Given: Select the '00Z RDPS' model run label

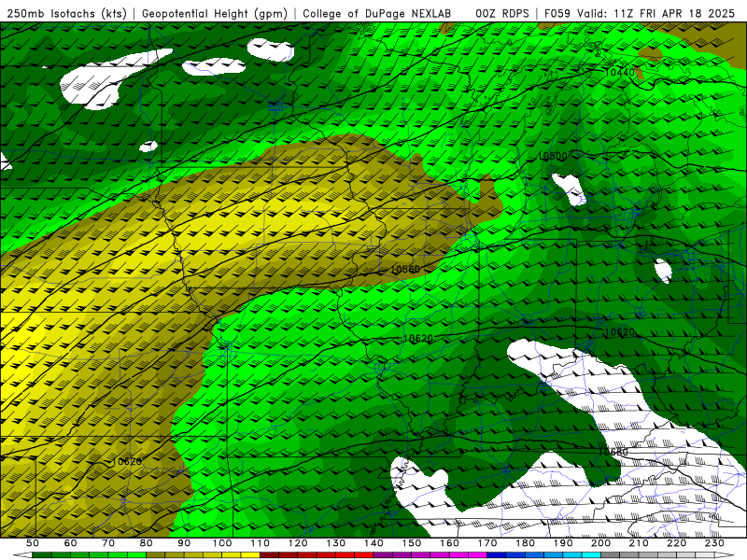Looking at the screenshot, I should (502, 14).
